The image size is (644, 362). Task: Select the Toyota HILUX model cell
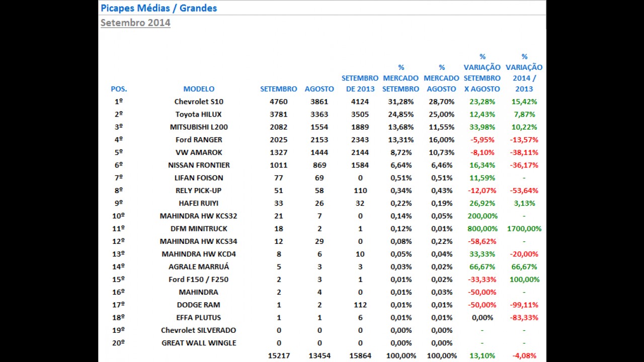[x=199, y=114]
